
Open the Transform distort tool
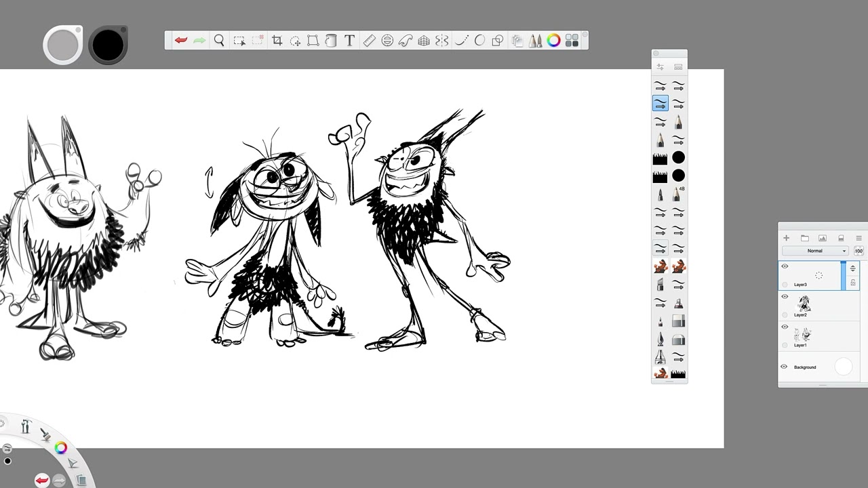click(313, 41)
